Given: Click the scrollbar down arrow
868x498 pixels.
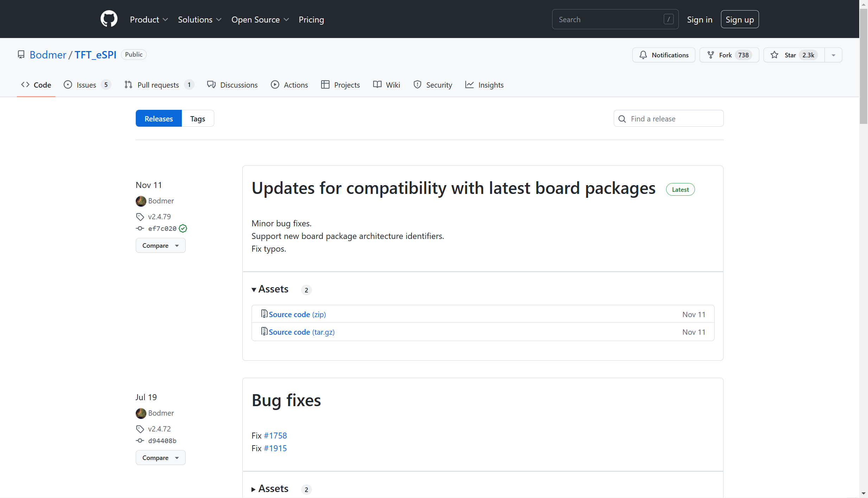Looking at the screenshot, I should point(863,493).
